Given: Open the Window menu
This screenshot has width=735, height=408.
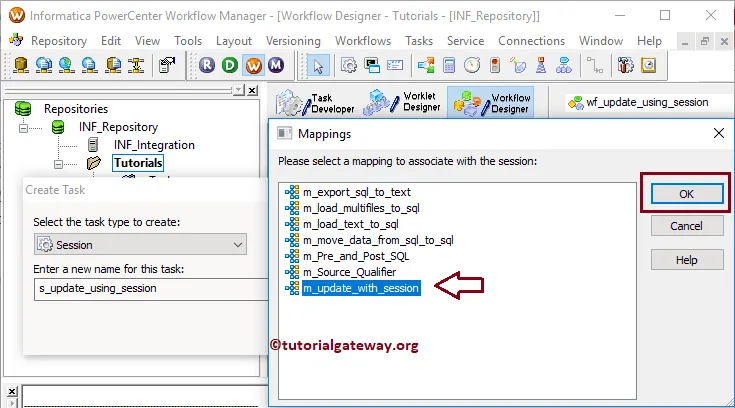Looking at the screenshot, I should click(x=600, y=41).
